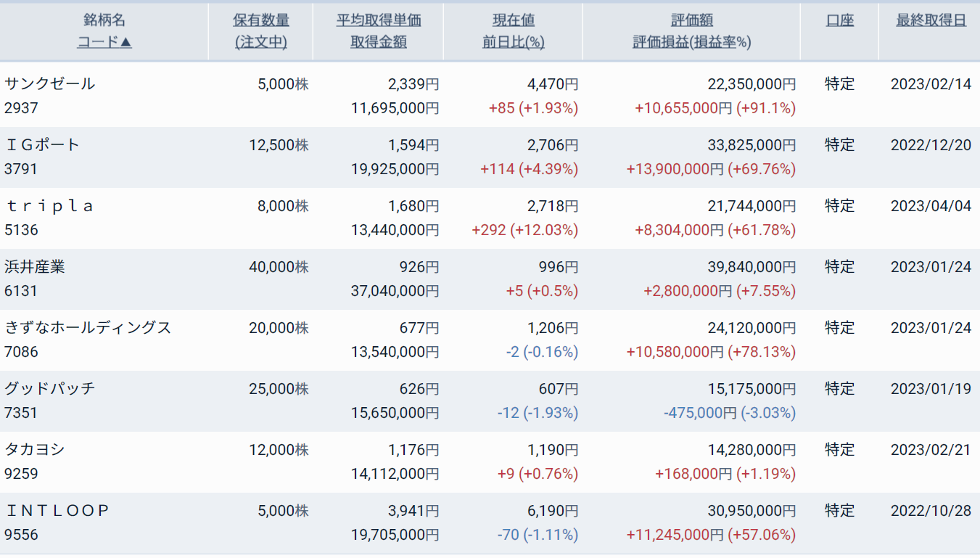The height and width of the screenshot is (558, 980).
Task: Click gain +13,900,000円 (+69.76%)
Action: coord(712,169)
